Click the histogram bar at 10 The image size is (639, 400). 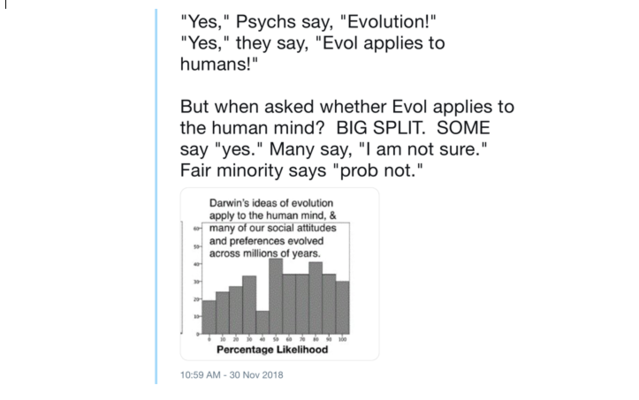tap(223, 313)
